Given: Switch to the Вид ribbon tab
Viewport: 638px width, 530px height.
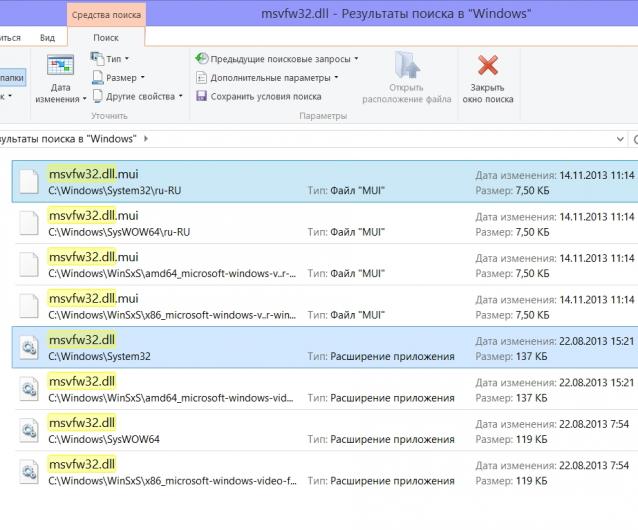Looking at the screenshot, I should [47, 38].
